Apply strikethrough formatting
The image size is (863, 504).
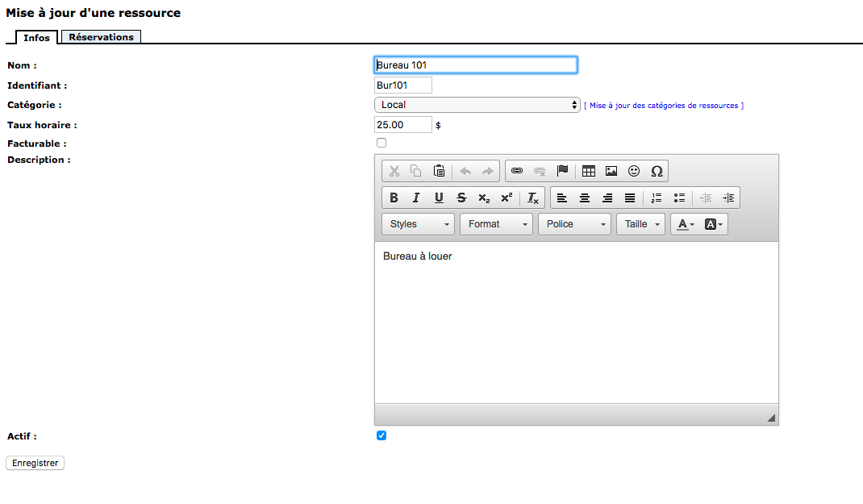(461, 198)
